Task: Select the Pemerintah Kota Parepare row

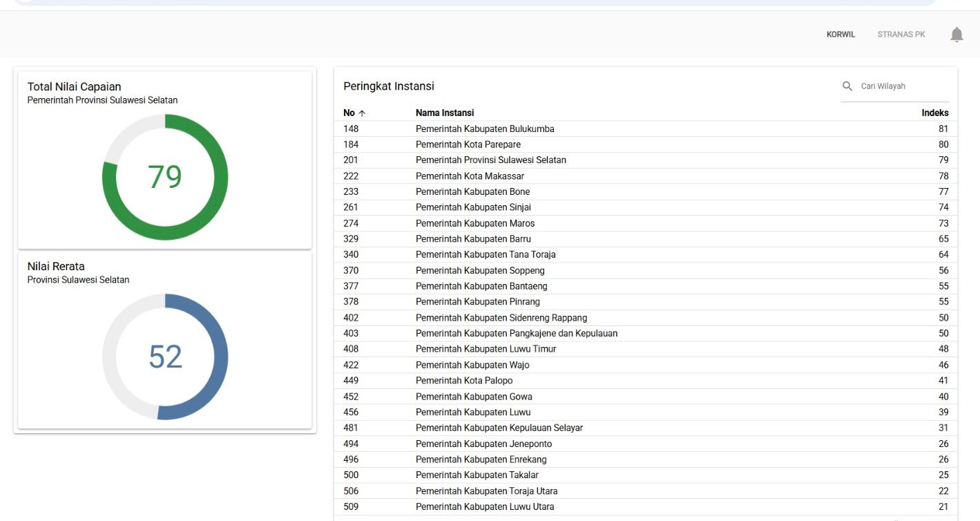Action: (468, 144)
